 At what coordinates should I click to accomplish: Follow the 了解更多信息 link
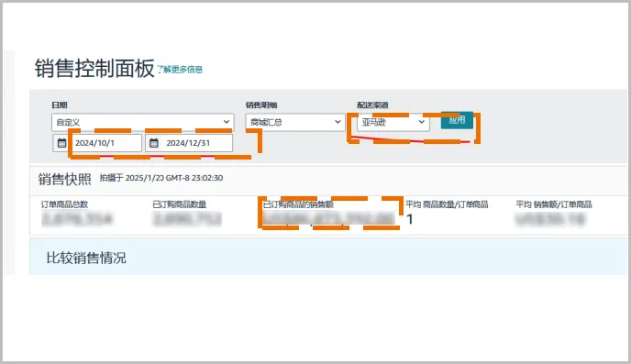[x=180, y=70]
